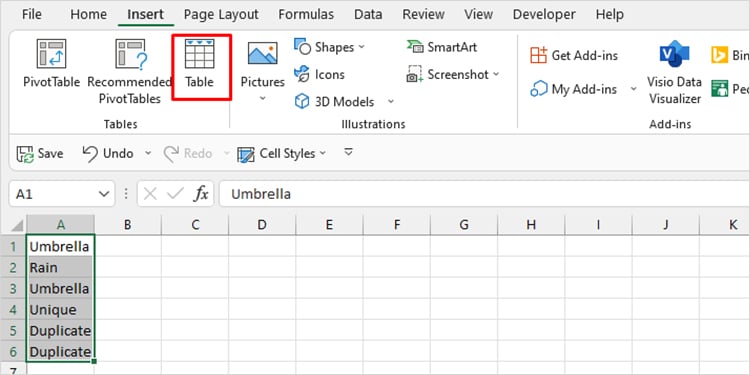Image resolution: width=750 pixels, height=375 pixels.
Task: Select cell A6 containing Duplicate
Action: (x=60, y=352)
